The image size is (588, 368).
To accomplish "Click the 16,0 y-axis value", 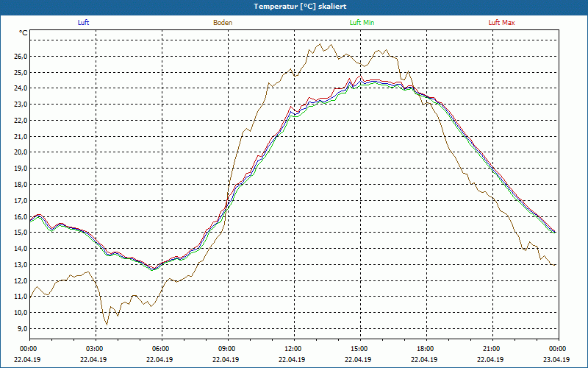I will point(21,216).
